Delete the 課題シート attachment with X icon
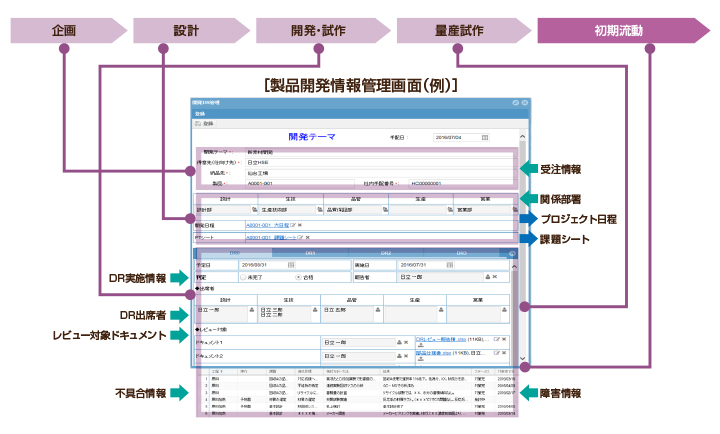Image resolution: width=720 pixels, height=434 pixels. pyautogui.click(x=308, y=238)
